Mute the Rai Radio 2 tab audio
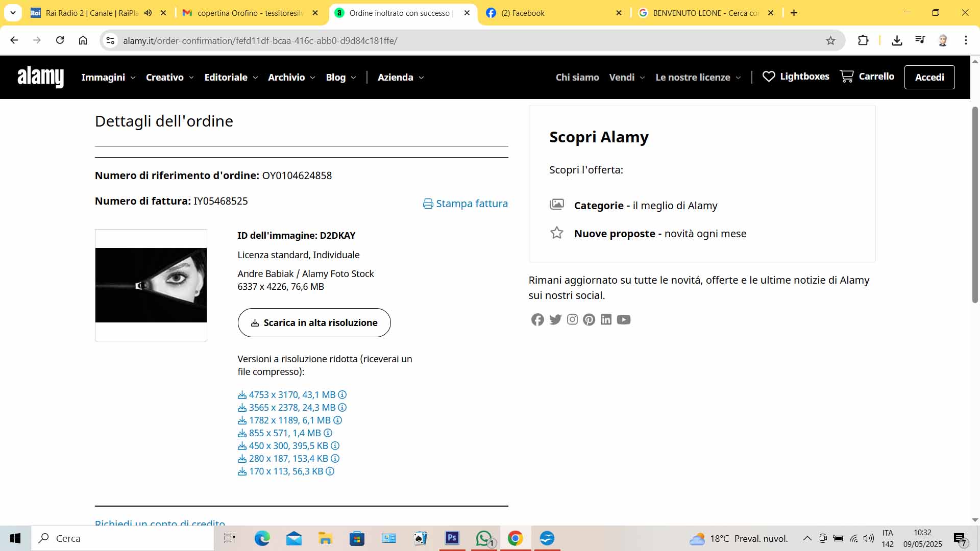 click(148, 13)
